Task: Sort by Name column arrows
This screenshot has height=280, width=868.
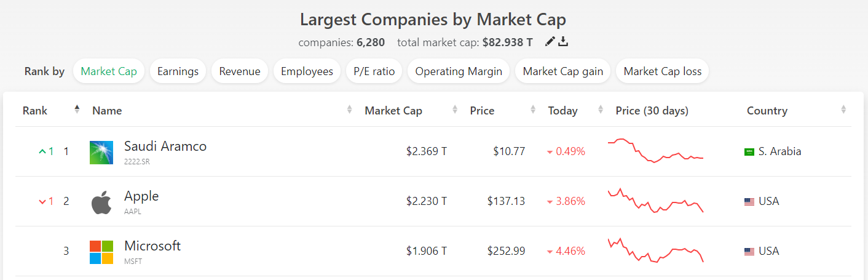Action: tap(349, 110)
